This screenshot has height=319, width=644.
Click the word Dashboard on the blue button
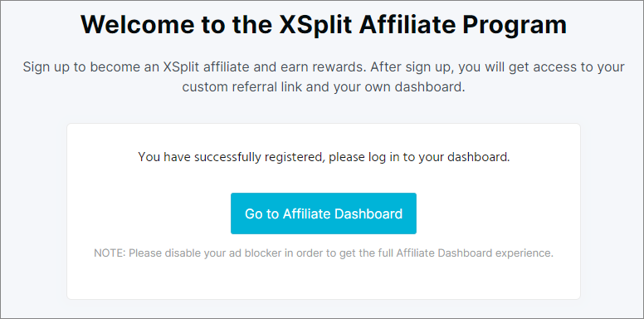click(x=368, y=213)
